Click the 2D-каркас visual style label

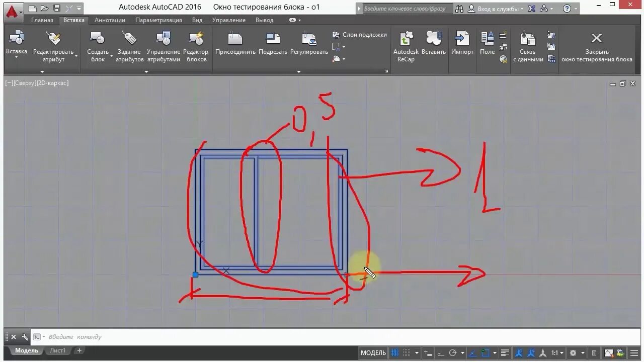coord(52,83)
